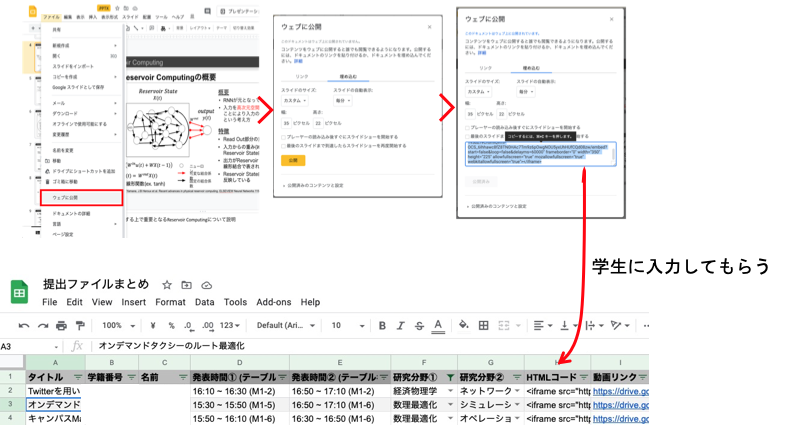
Task: Check autostart slideshow box in dialog with yellow 公開 button
Action: click(x=284, y=137)
